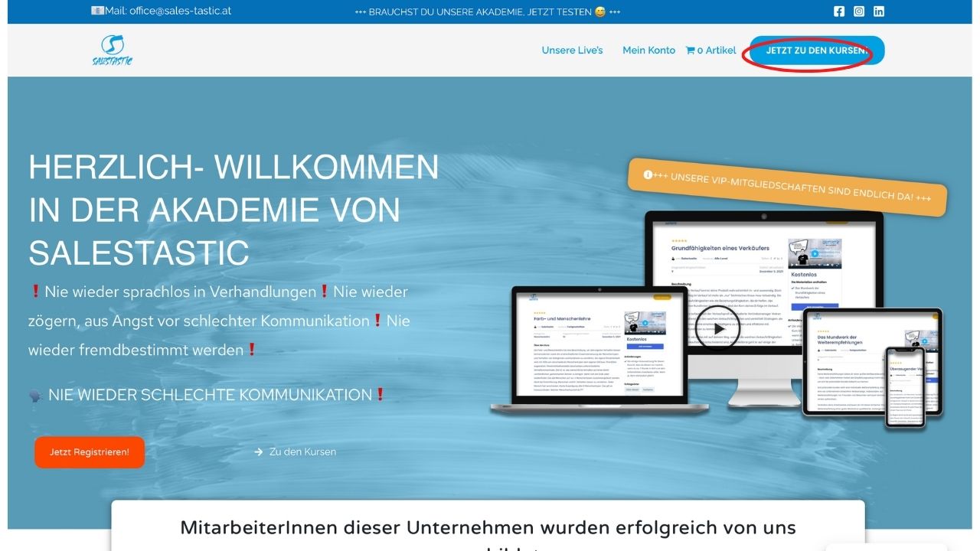The height and width of the screenshot is (551, 980).
Task: Open the LinkedIn social icon
Action: (879, 11)
